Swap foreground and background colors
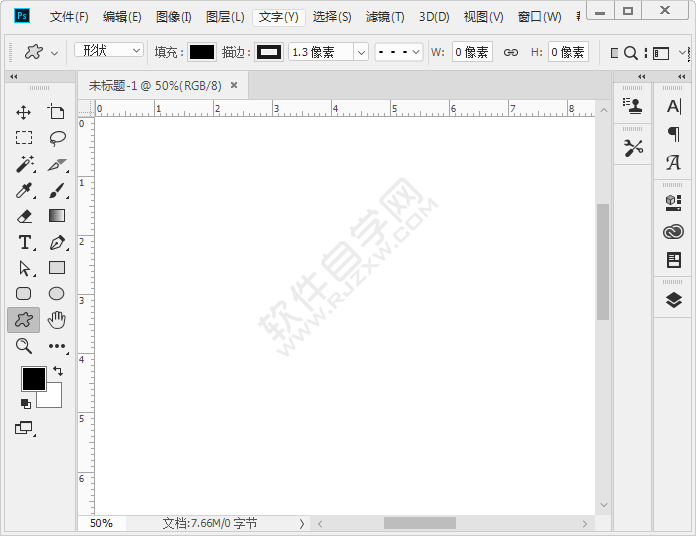This screenshot has width=696, height=536. (58, 370)
